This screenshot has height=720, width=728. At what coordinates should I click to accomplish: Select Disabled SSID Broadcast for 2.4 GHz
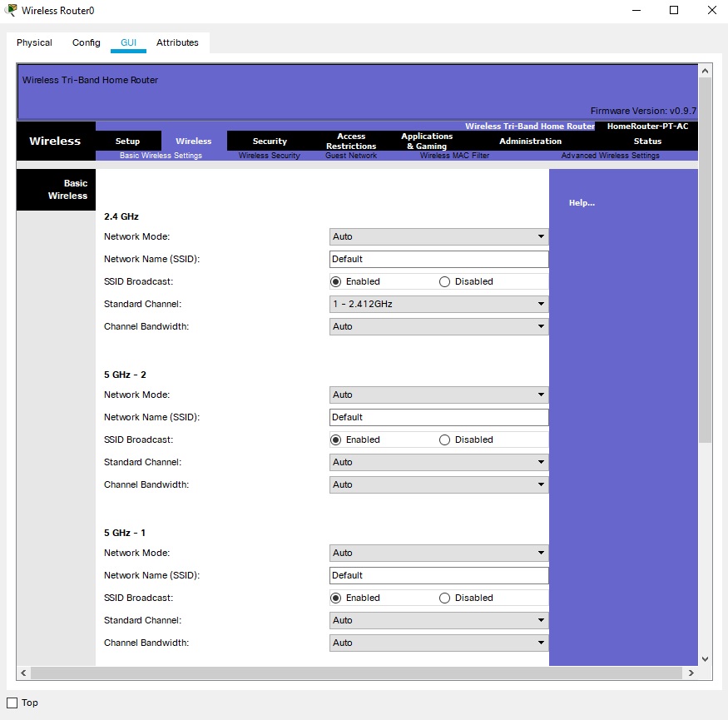444,281
